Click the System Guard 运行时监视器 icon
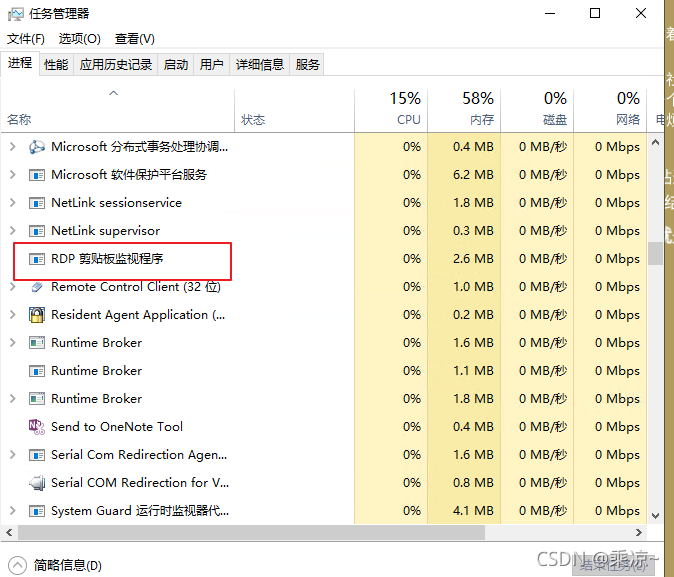The height and width of the screenshot is (577, 674). click(x=37, y=511)
